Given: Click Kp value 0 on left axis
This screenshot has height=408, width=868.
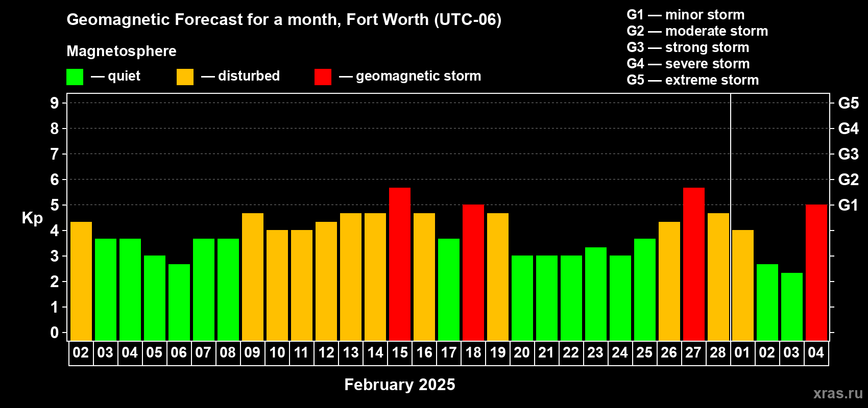Looking at the screenshot, I should click(55, 333).
